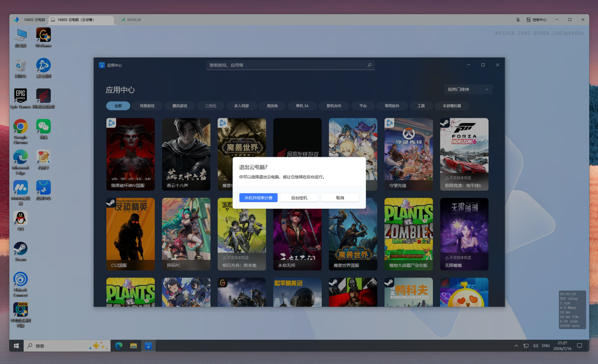The height and width of the screenshot is (364, 598).
Task: Click the taskbar 搜索 search box
Action: (67, 346)
